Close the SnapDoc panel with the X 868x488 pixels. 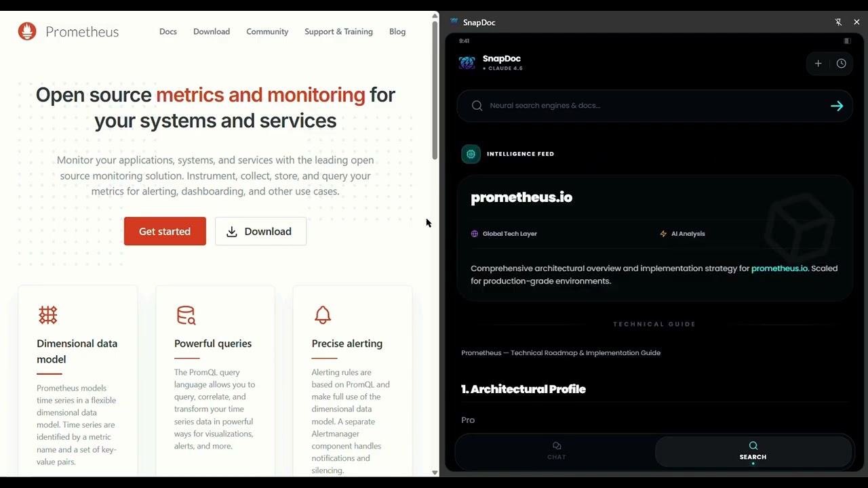856,22
